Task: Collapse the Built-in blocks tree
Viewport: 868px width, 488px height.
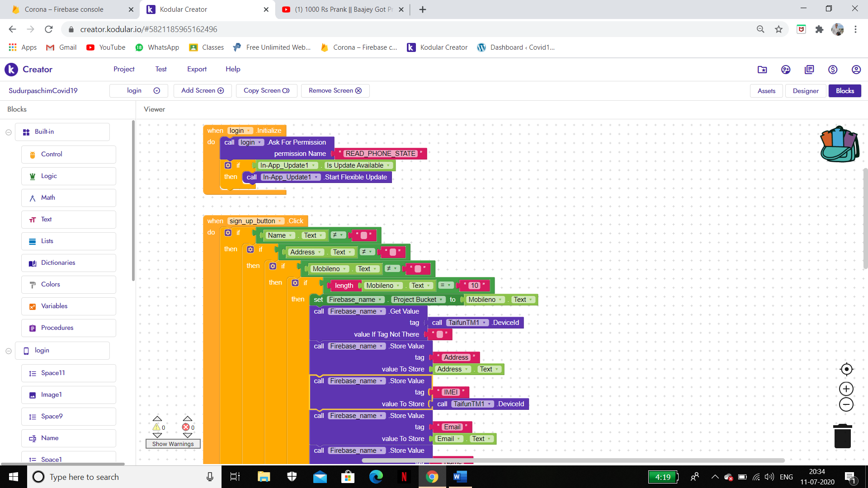Action: [x=9, y=132]
